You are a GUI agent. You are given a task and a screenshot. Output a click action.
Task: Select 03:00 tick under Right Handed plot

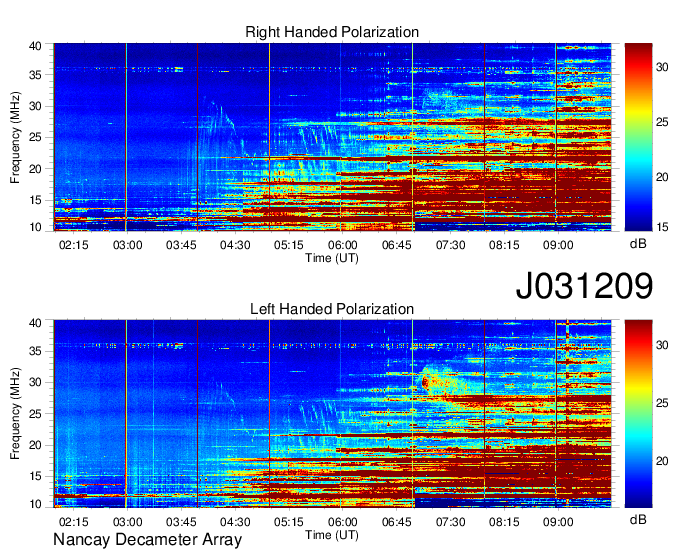point(128,245)
